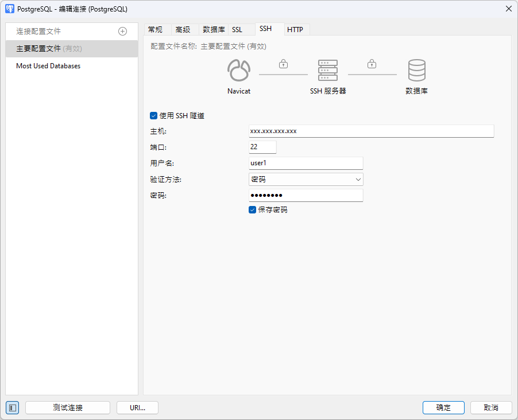
Task: Switch to the 数据库 tab
Action: pos(214,30)
